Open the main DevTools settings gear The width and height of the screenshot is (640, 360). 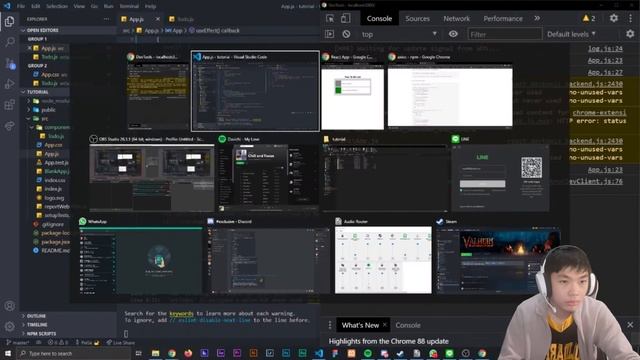point(613,18)
